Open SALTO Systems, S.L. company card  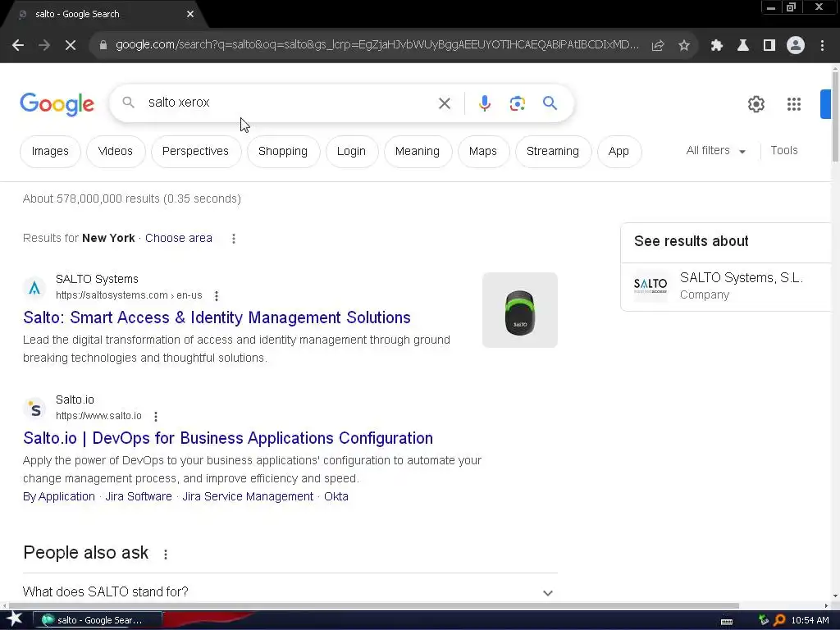point(725,286)
